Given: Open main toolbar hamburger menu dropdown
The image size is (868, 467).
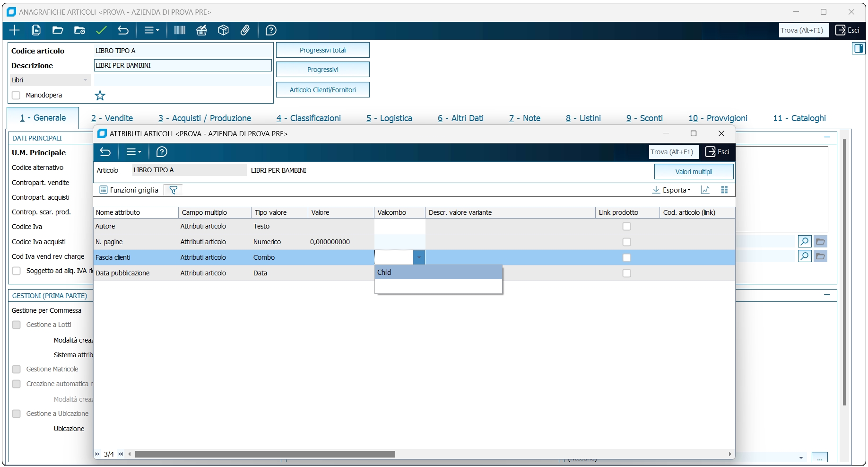Looking at the screenshot, I should pyautogui.click(x=152, y=30).
